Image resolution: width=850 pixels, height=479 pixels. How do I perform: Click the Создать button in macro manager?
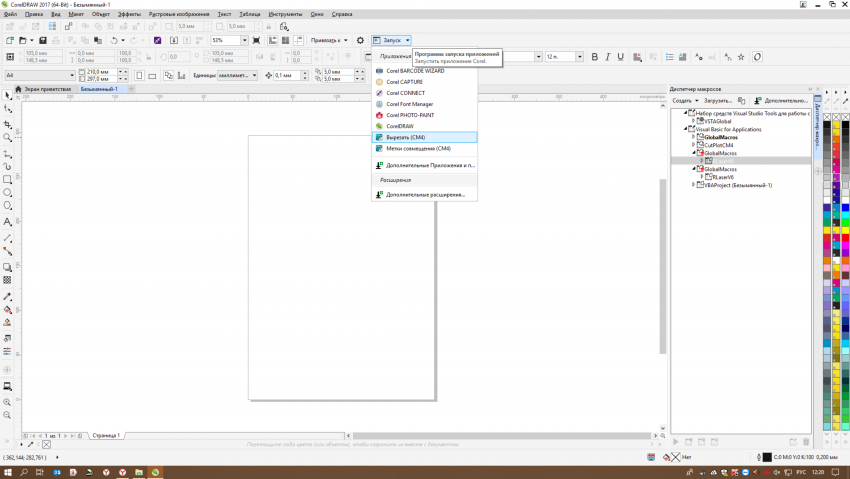tap(682, 101)
